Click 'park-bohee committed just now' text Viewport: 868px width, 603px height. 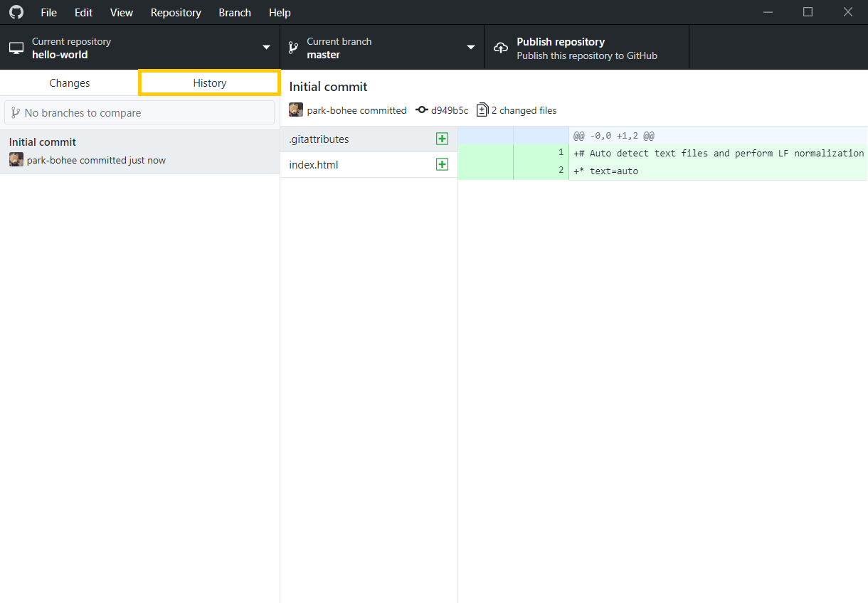coord(96,161)
